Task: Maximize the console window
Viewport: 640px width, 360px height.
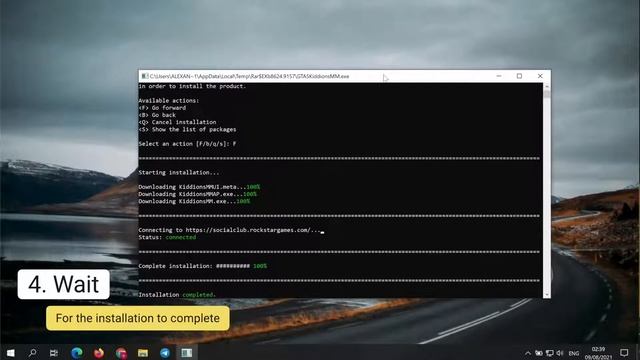Action: [x=519, y=76]
